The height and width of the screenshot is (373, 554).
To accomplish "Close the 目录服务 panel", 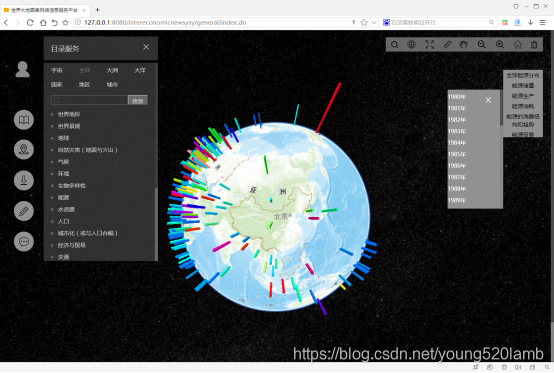I will [x=146, y=47].
